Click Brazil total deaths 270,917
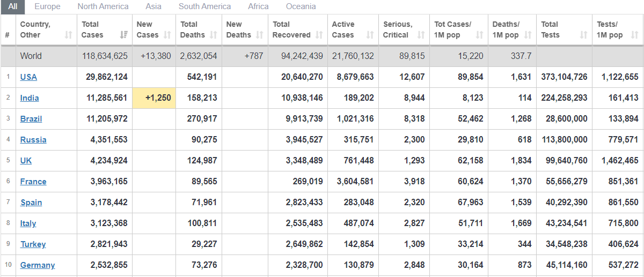The height and width of the screenshot is (277, 644). pyautogui.click(x=202, y=118)
